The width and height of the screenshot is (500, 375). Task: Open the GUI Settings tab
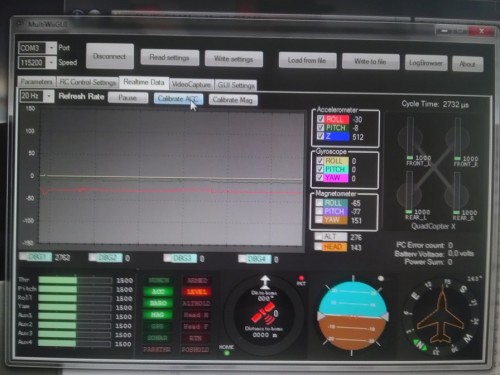click(x=236, y=85)
